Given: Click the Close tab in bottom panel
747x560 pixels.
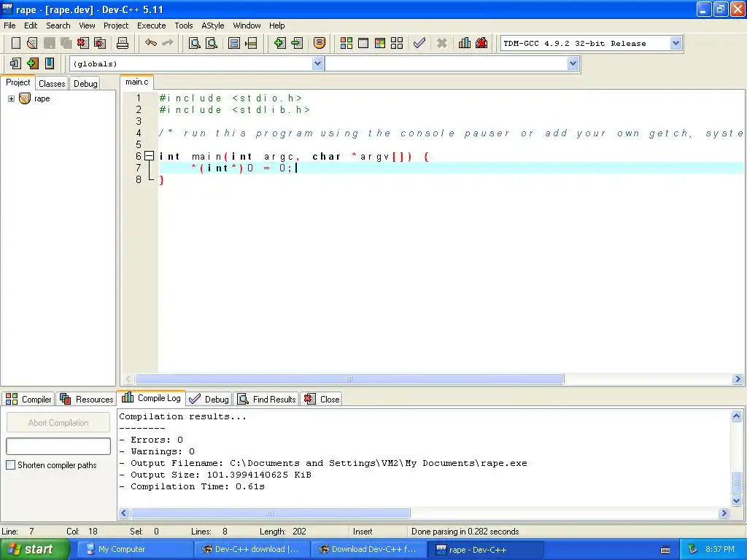Looking at the screenshot, I should click(322, 399).
